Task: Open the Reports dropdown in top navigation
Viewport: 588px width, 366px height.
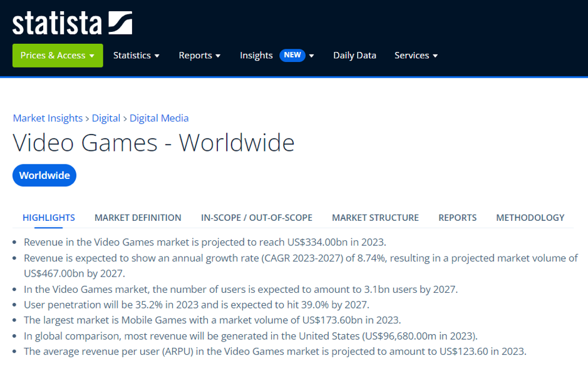Action: 199,56
